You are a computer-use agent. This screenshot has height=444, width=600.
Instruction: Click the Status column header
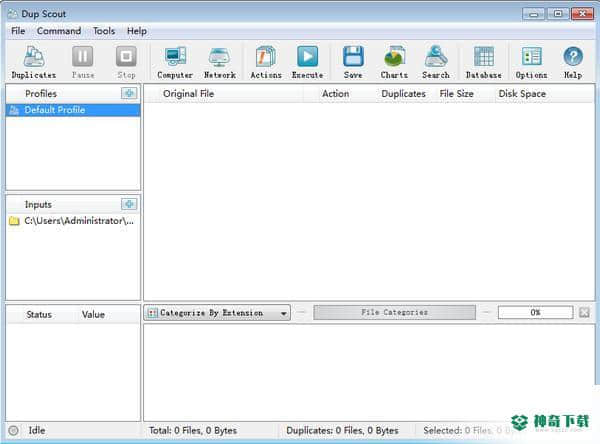point(39,315)
